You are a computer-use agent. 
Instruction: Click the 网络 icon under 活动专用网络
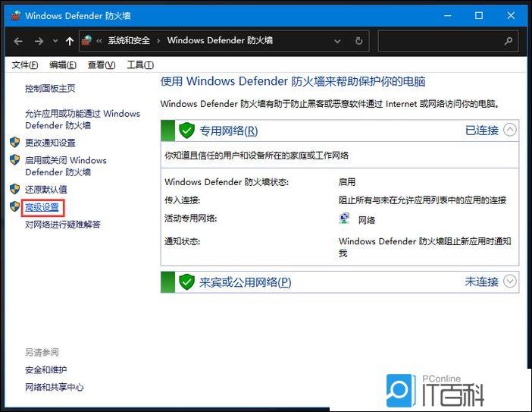coord(344,219)
